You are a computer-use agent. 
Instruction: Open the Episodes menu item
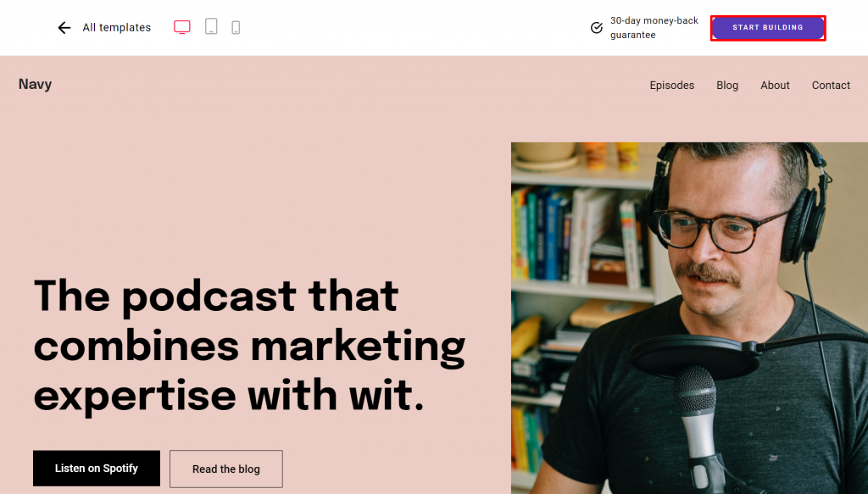pyautogui.click(x=671, y=86)
